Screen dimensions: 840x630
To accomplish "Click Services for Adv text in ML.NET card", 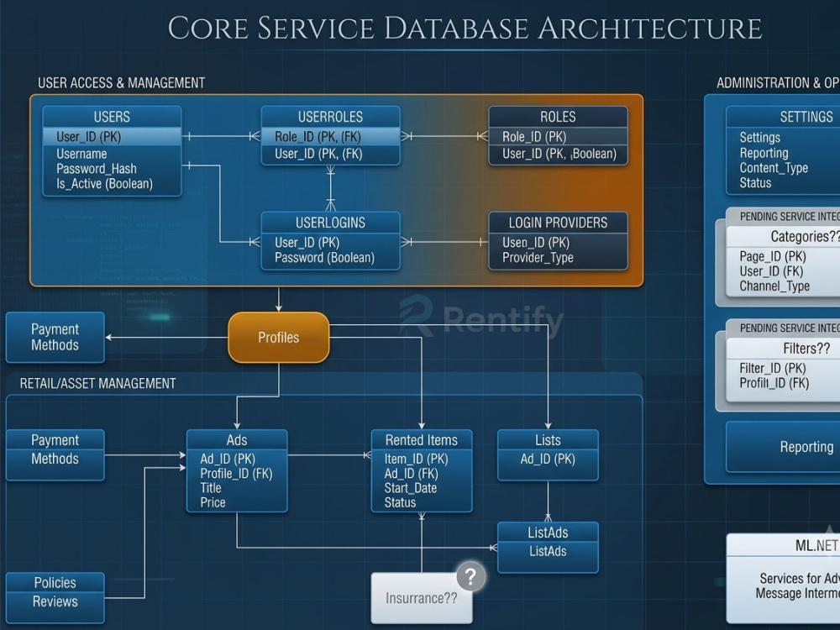I will click(800, 579).
